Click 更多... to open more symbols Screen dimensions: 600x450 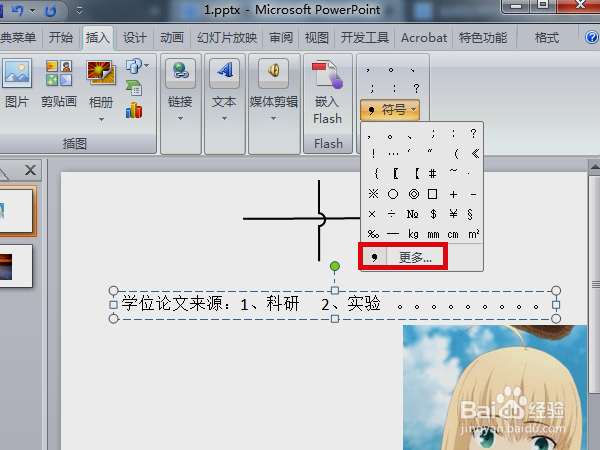coord(415,257)
